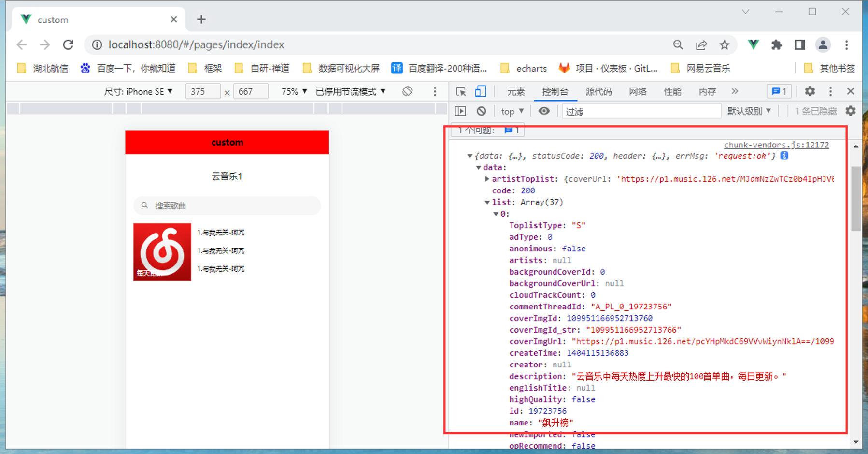Open the 其他书签 folder
This screenshot has width=868, height=454.
pyautogui.click(x=829, y=68)
